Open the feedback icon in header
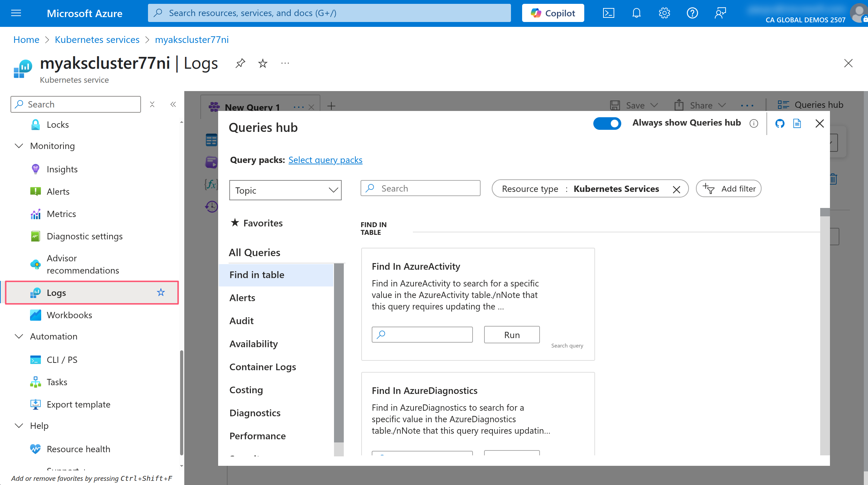Screen dimensions: 868x485 pos(720,13)
